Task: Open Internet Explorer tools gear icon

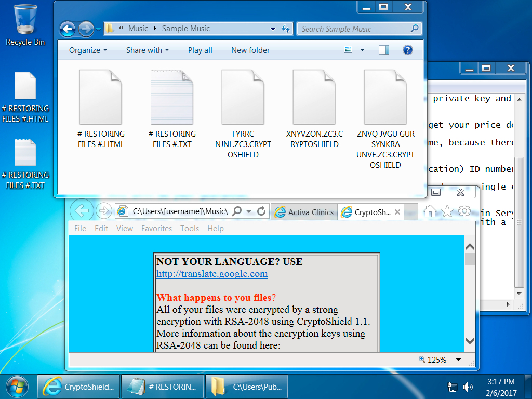Action: point(464,211)
